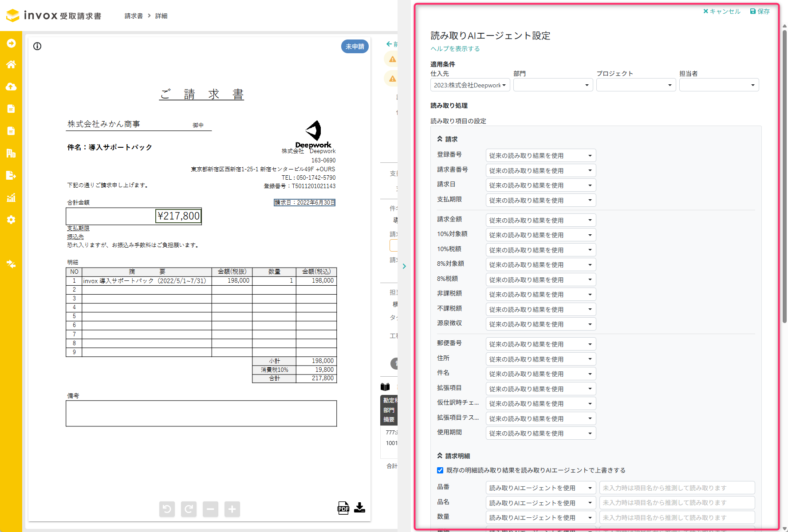This screenshot has width=788, height=532.
Task: Select 詳細 in the breadcrumb
Action: (161, 16)
